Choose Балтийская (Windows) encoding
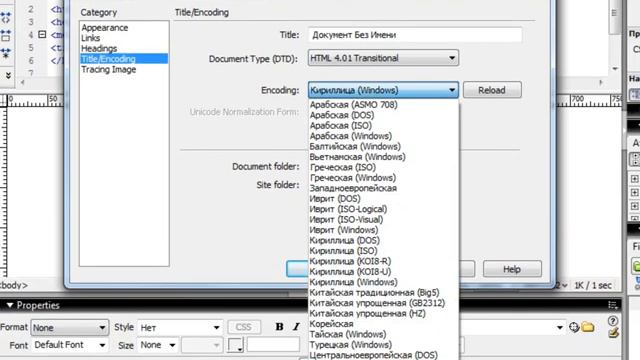 point(384,147)
